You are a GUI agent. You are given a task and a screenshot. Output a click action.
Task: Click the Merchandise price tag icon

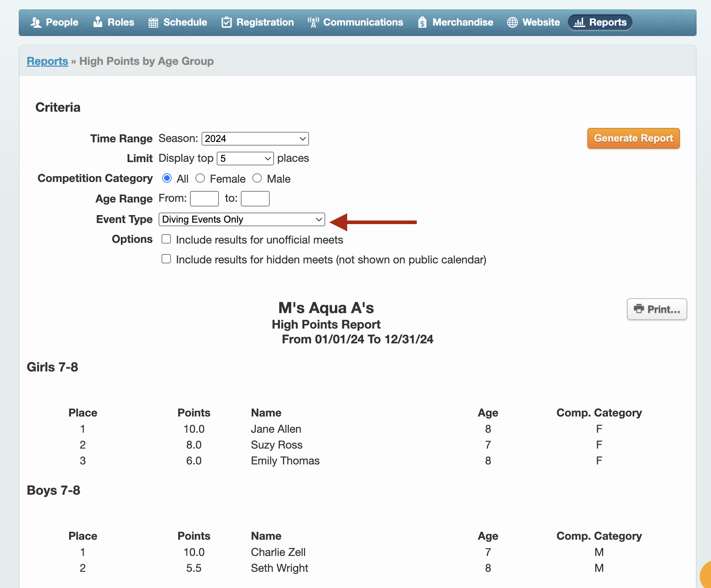422,22
